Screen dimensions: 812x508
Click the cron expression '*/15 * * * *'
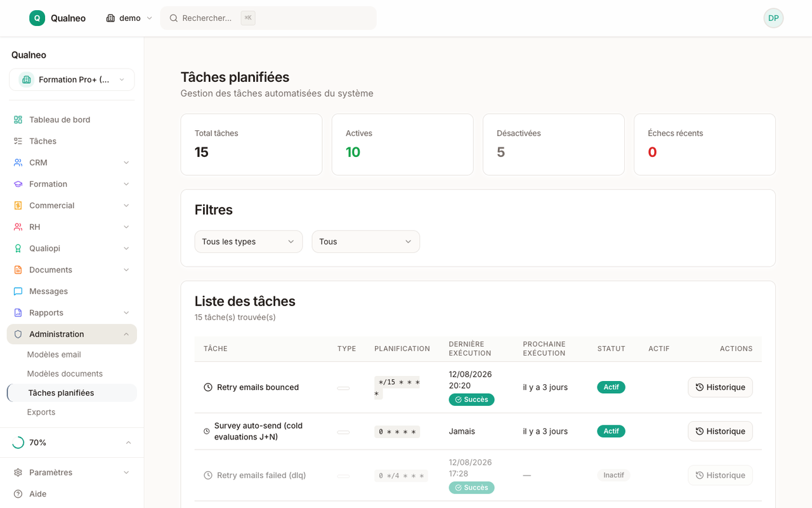pyautogui.click(x=397, y=388)
